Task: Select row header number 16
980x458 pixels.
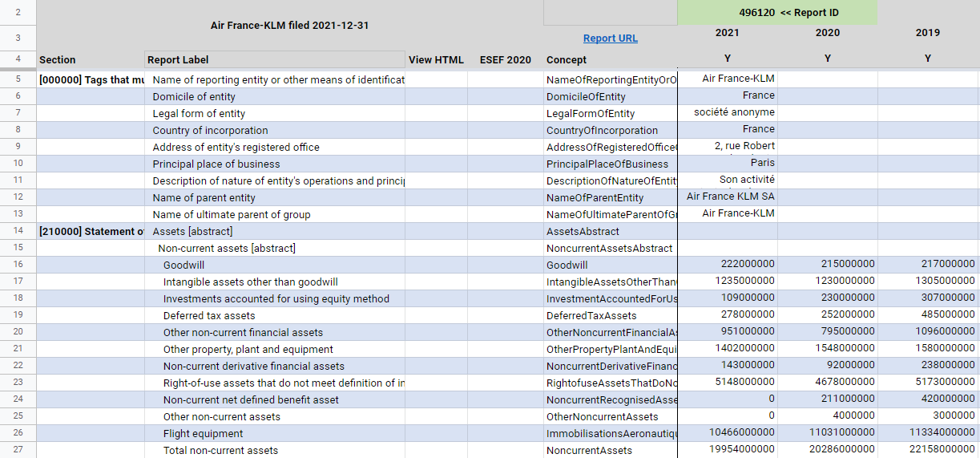Action: [x=18, y=265]
